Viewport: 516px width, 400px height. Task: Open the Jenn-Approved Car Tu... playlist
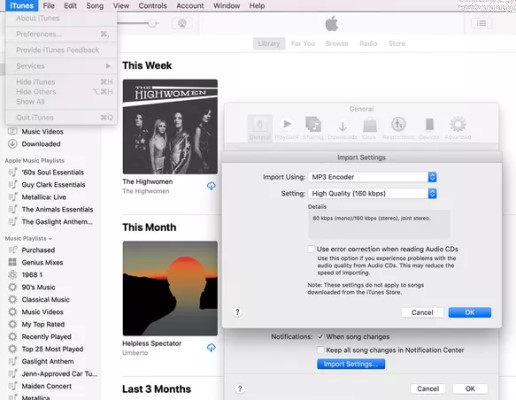[x=59, y=374]
